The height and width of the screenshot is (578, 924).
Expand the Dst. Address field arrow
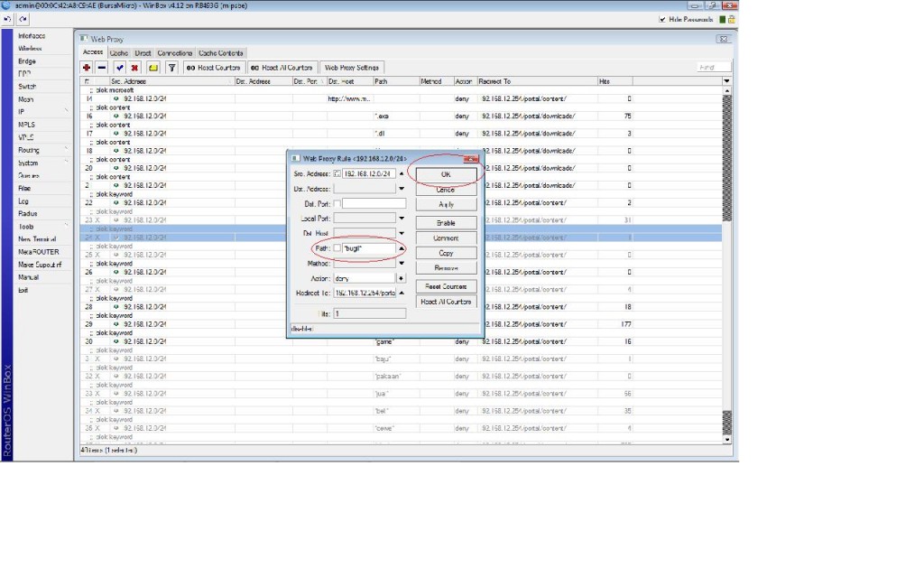click(x=402, y=189)
